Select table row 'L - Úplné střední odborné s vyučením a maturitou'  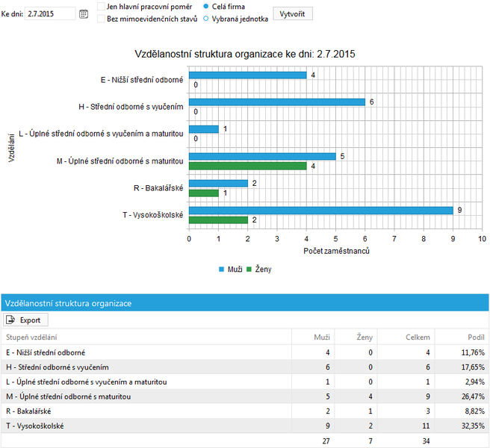(245, 382)
